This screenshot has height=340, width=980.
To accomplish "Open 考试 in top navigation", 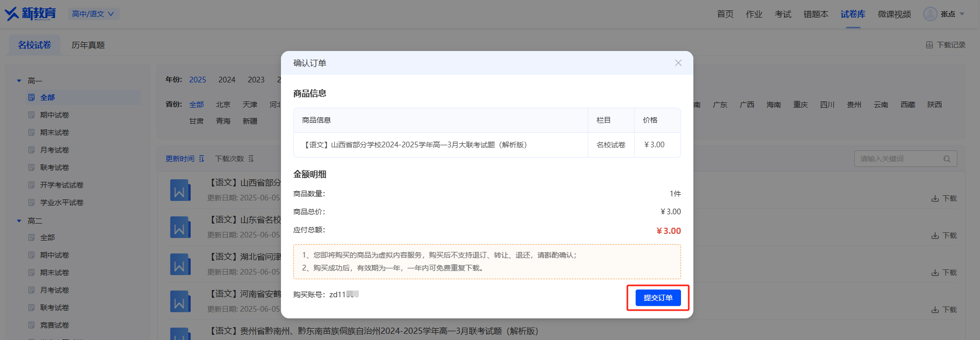I will click(783, 14).
